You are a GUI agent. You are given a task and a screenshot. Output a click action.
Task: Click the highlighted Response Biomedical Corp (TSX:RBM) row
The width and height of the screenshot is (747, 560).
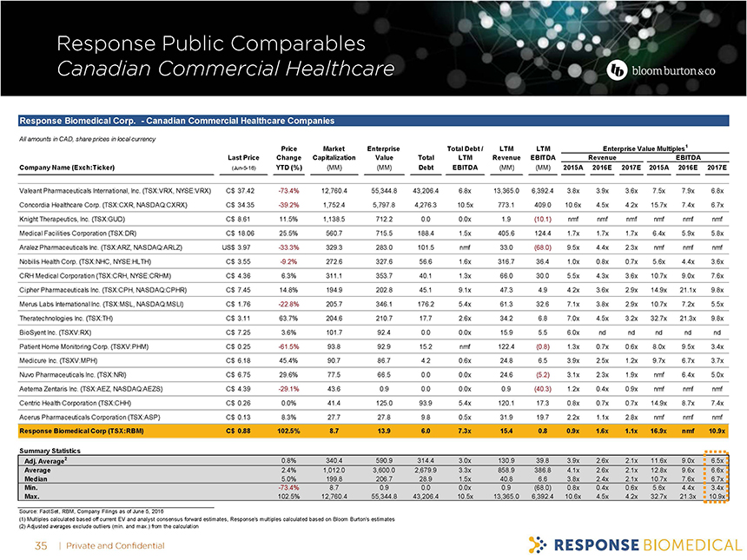tap(373, 431)
